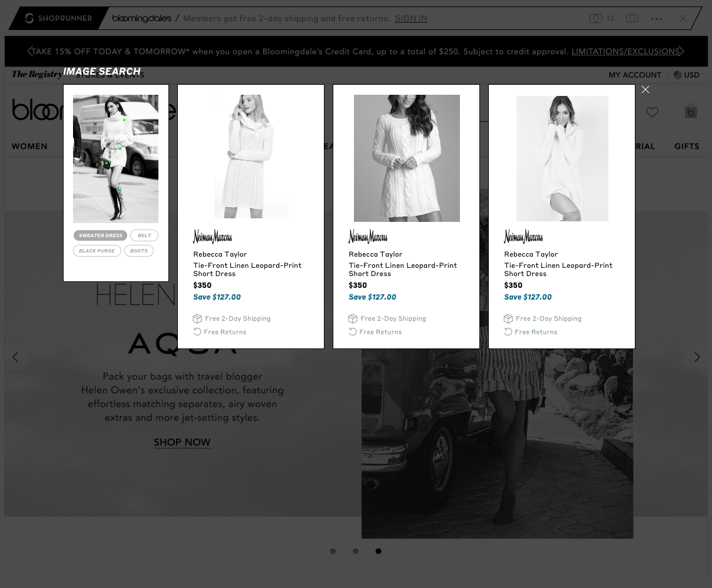The height and width of the screenshot is (588, 712).
Task: Select the BOOTS tag
Action: point(139,251)
